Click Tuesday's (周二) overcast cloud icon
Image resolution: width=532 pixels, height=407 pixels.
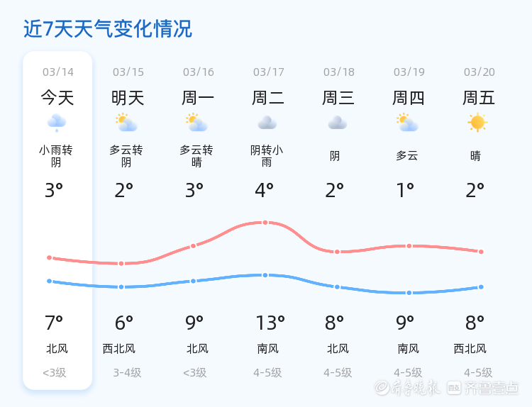point(267,123)
